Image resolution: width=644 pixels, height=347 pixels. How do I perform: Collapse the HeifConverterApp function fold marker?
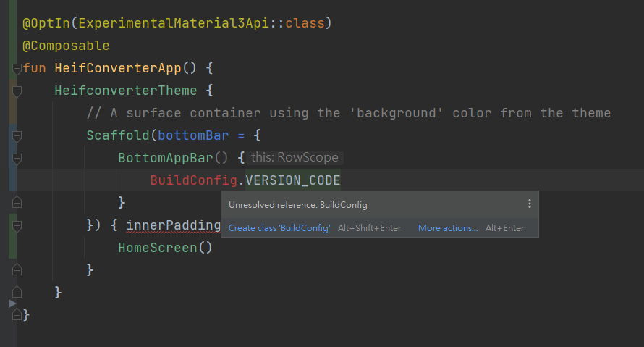click(17, 69)
